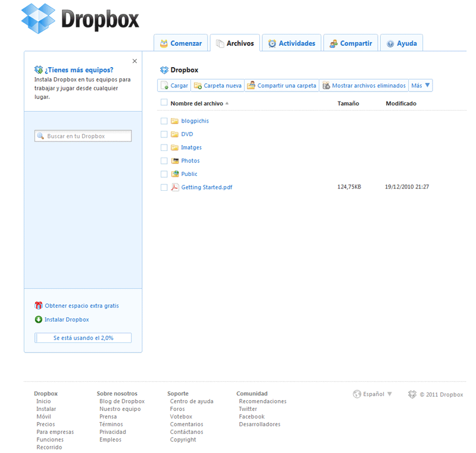Image resolution: width=476 pixels, height=453 pixels.
Task: Click the Instalar Dropbox link
Action: (x=67, y=320)
